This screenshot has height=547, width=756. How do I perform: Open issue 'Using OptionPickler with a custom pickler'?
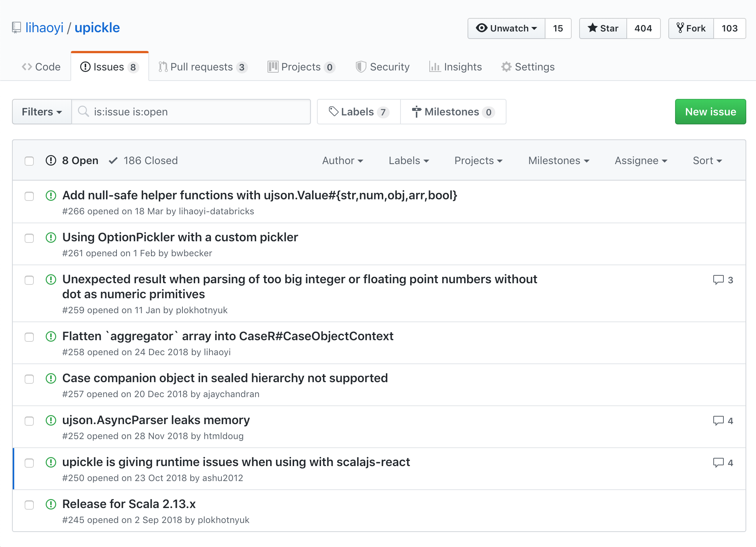click(180, 237)
